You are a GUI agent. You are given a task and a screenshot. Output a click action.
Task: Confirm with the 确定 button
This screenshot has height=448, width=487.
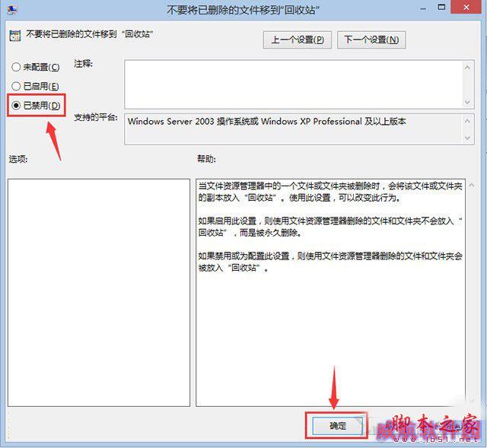click(337, 426)
